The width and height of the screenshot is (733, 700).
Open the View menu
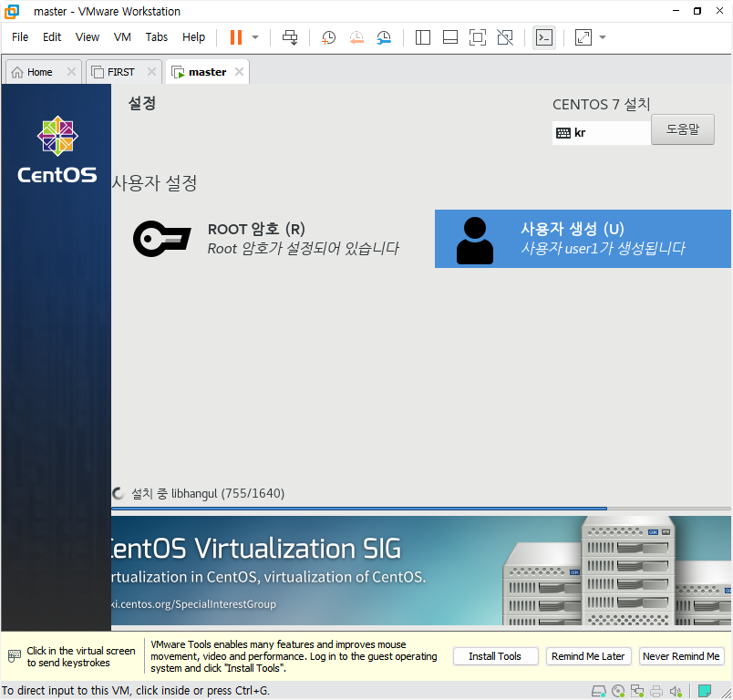tap(88, 37)
